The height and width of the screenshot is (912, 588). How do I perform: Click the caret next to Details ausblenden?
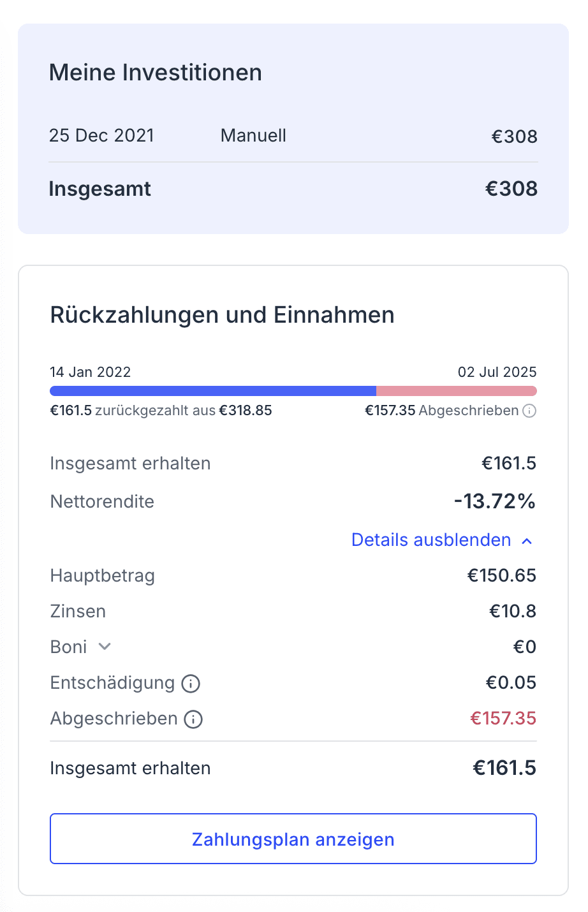[527, 541]
